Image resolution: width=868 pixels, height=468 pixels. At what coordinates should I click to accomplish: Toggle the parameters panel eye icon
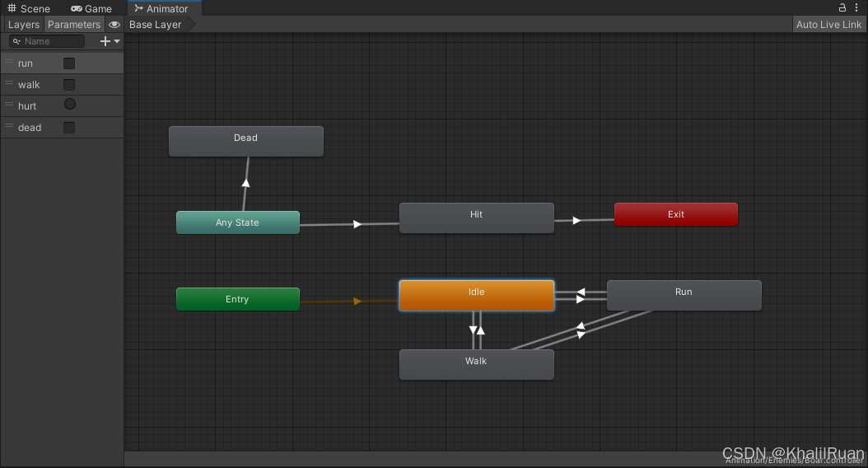point(114,25)
